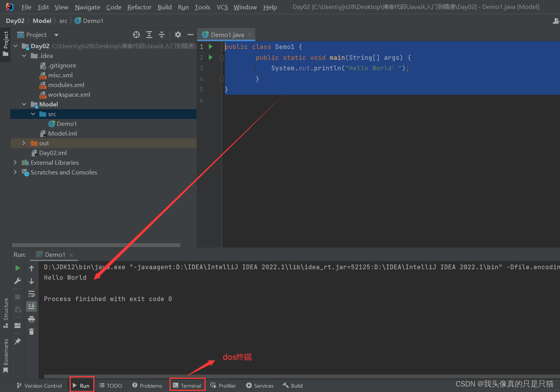Viewport: 560px width, 392px height.
Task: Collapse the Day02 root folder
Action: (x=16, y=46)
